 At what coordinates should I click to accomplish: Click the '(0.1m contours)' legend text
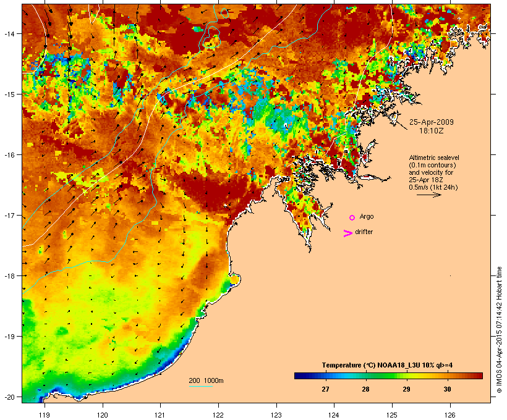432,165
